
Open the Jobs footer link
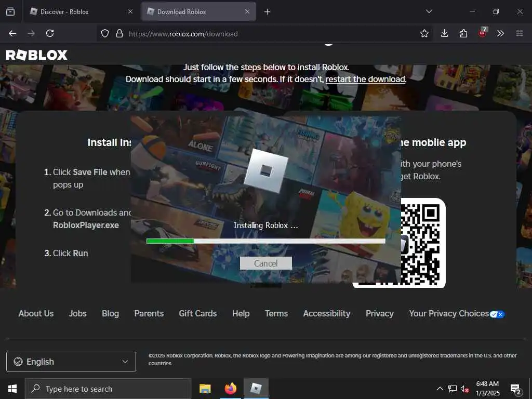point(78,313)
